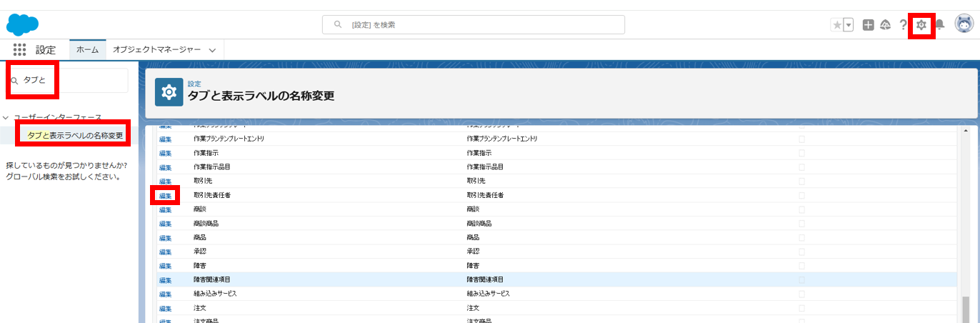Viewport: 980px width, 323px height.
Task: Toggle checkbox in the 取引先責任者 row
Action: click(x=801, y=195)
